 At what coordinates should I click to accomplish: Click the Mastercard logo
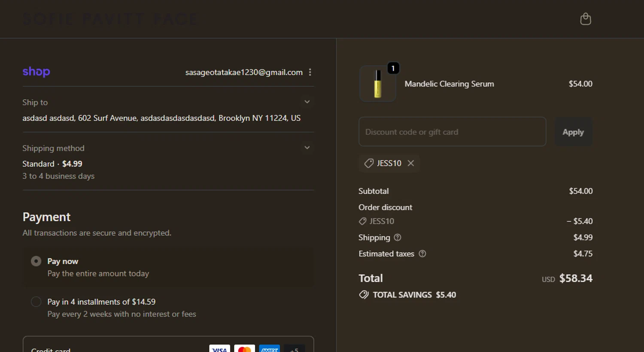tap(244, 349)
